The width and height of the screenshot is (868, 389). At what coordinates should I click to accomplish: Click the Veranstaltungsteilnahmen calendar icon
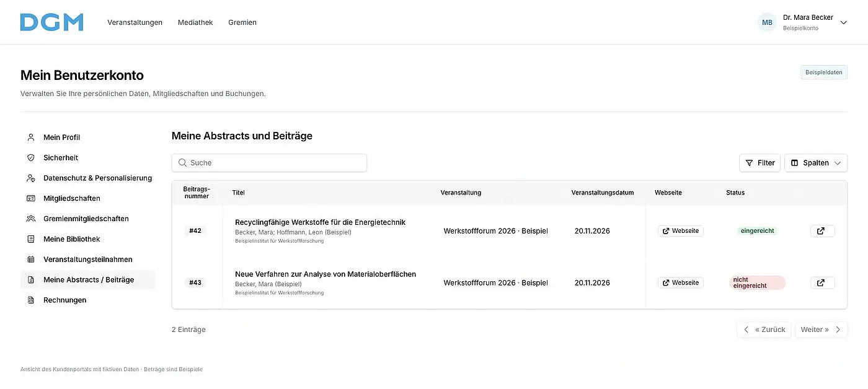point(31,260)
